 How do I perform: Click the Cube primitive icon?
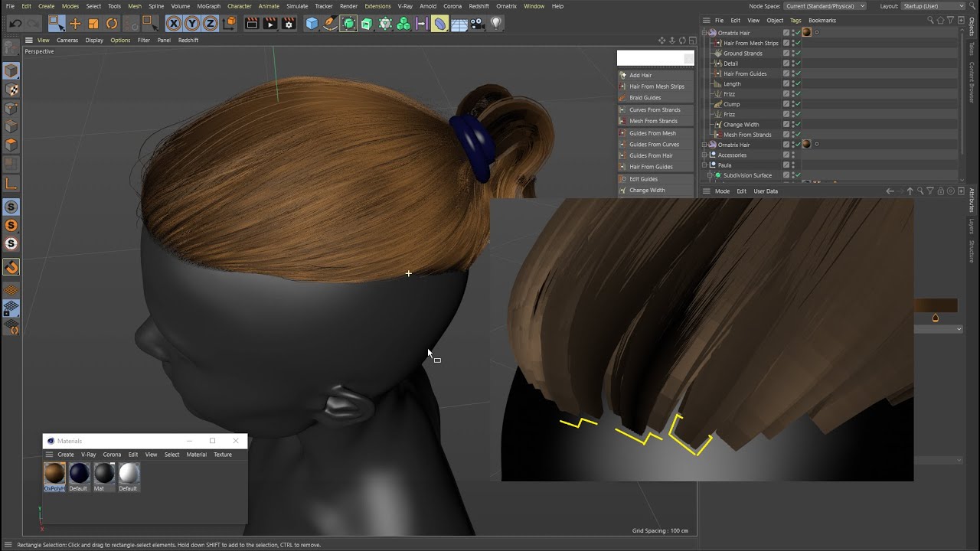(x=312, y=24)
